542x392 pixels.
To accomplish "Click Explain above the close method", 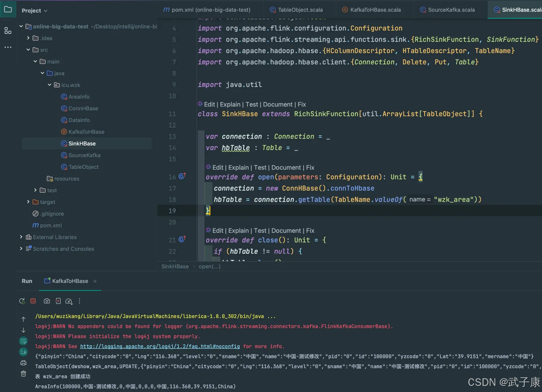I will [238, 231].
